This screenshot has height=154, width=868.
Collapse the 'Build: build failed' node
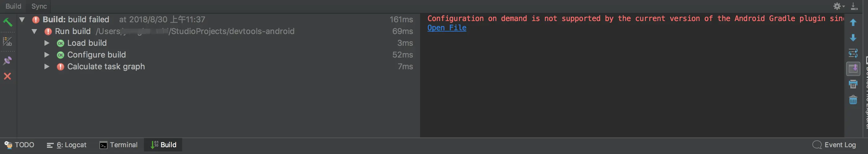pyautogui.click(x=22, y=19)
